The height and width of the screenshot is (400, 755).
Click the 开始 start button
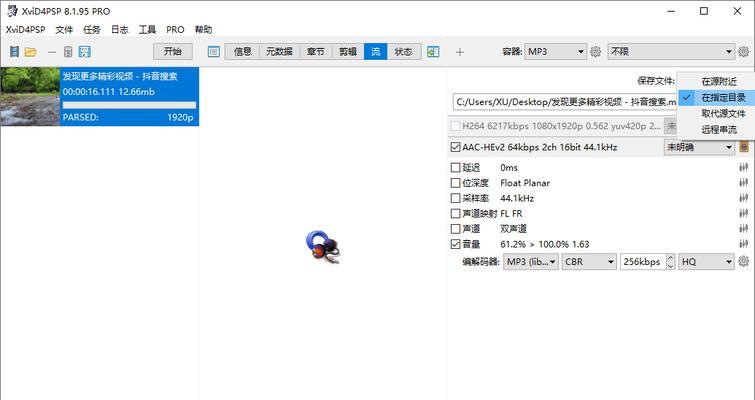(172, 52)
